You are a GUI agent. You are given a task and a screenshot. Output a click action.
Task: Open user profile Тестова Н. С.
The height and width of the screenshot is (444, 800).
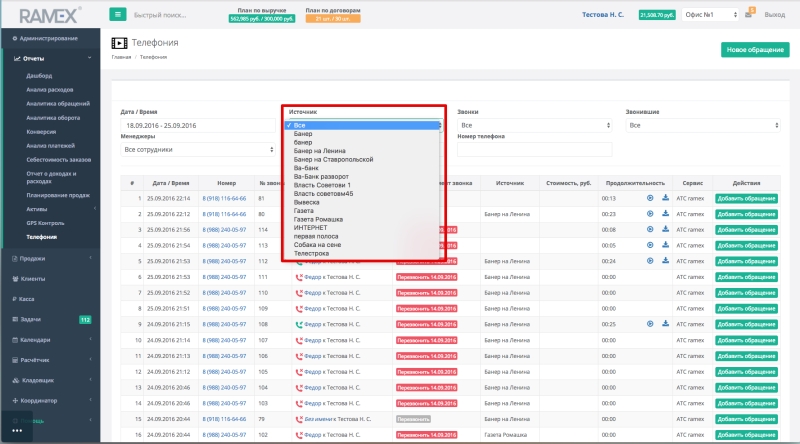(x=603, y=15)
